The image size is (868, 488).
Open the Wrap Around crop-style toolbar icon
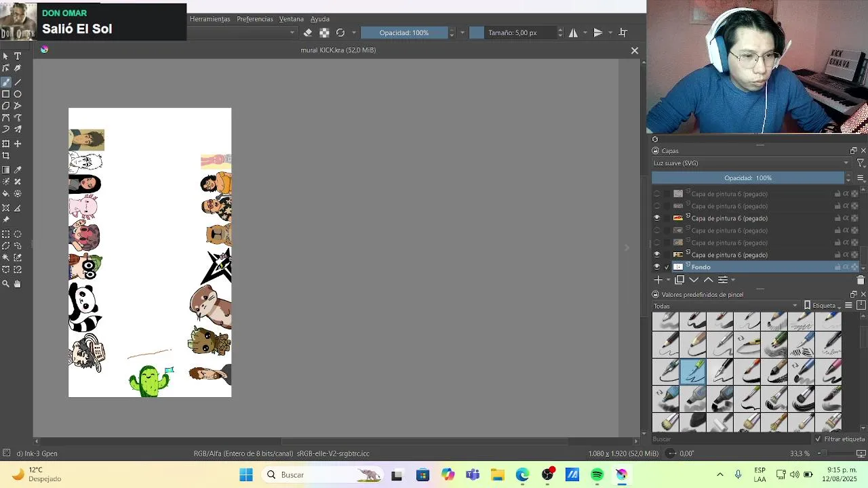pos(623,33)
